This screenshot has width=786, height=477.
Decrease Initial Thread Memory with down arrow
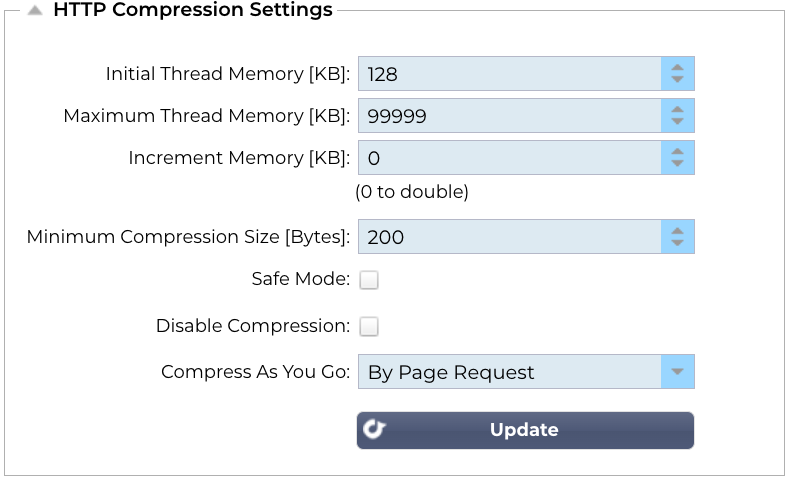coord(677,80)
